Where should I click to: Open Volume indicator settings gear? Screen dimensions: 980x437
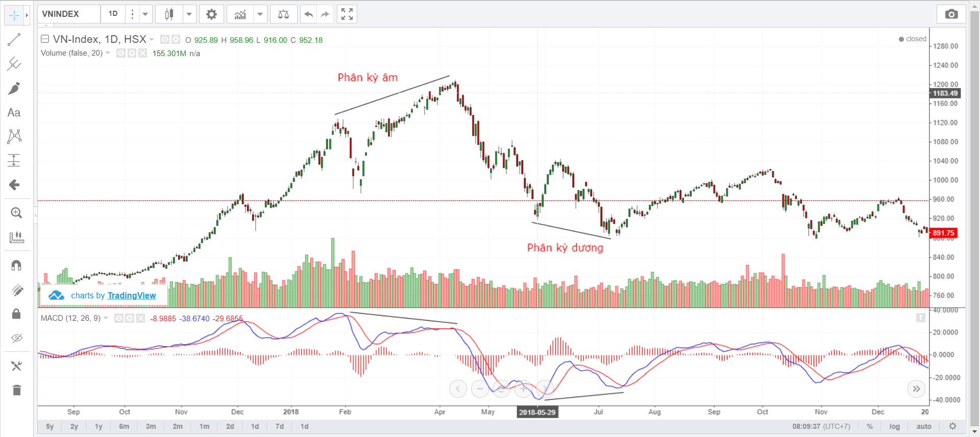click(x=132, y=53)
